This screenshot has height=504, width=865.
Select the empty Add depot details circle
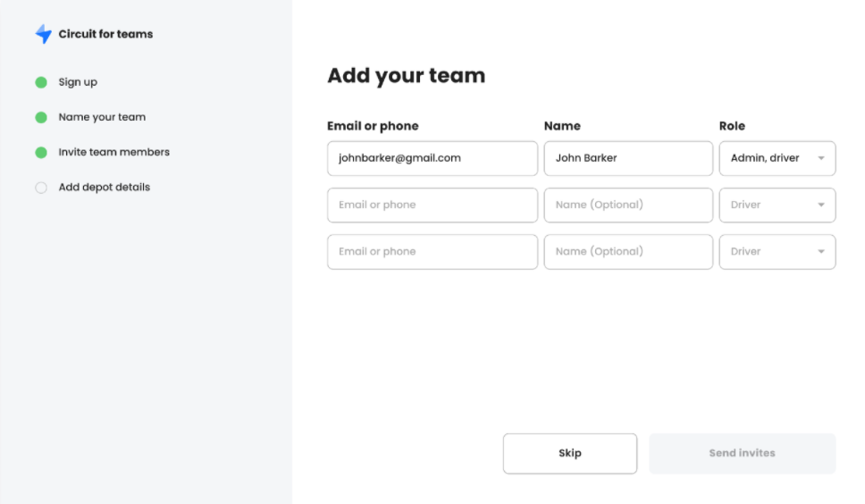point(41,188)
